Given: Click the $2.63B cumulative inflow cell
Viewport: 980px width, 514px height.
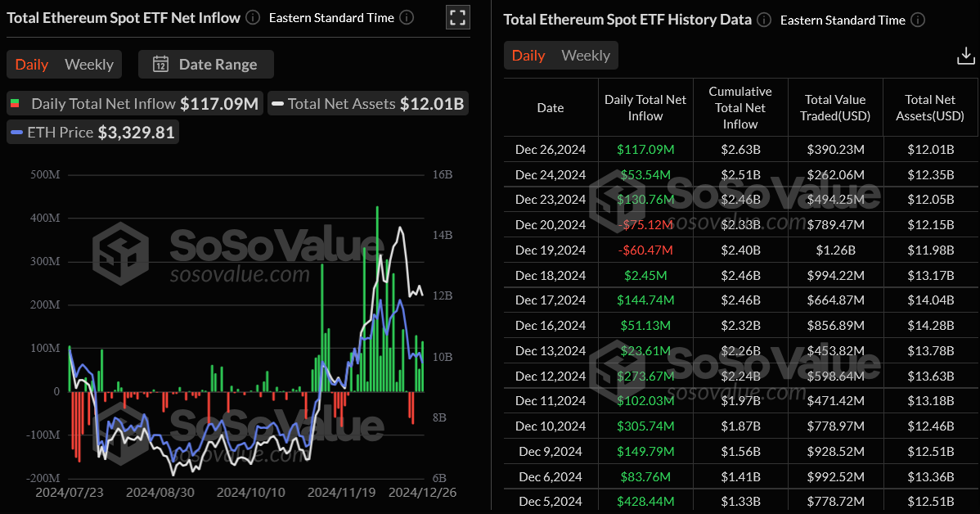Looking at the screenshot, I should (x=740, y=150).
